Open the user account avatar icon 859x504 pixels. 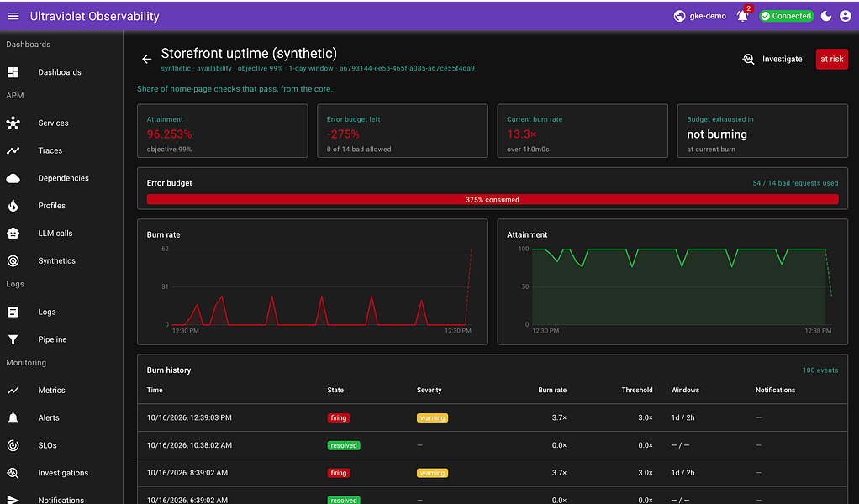click(846, 17)
